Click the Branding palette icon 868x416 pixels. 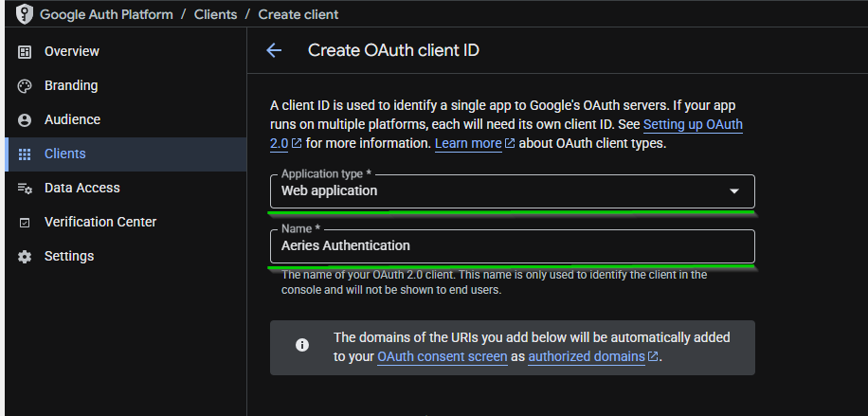coord(25,86)
